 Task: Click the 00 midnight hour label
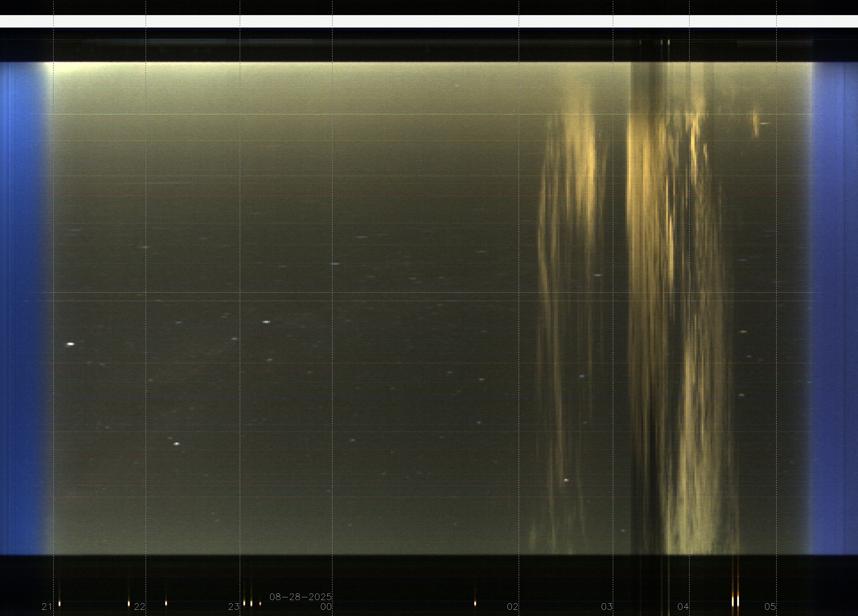(x=326, y=607)
